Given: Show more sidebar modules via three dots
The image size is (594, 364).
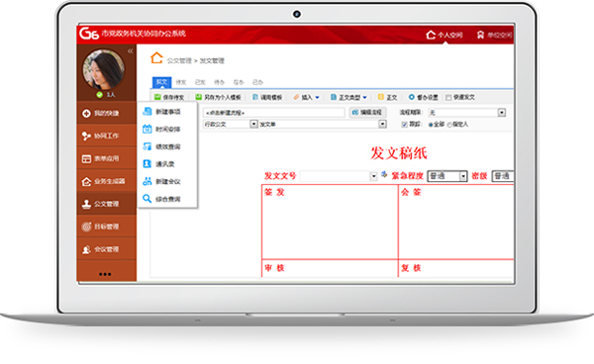Looking at the screenshot, I should [x=105, y=274].
